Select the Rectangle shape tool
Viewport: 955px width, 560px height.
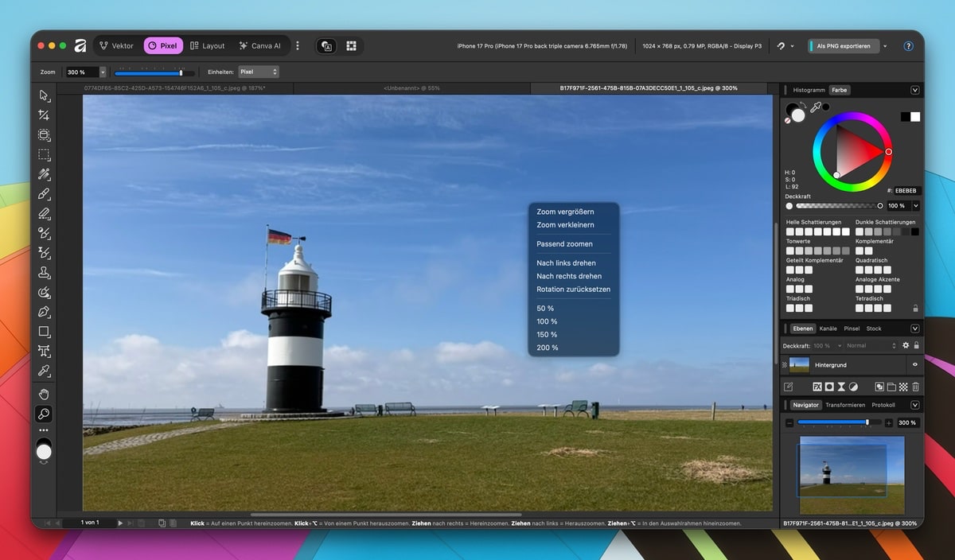(44, 331)
